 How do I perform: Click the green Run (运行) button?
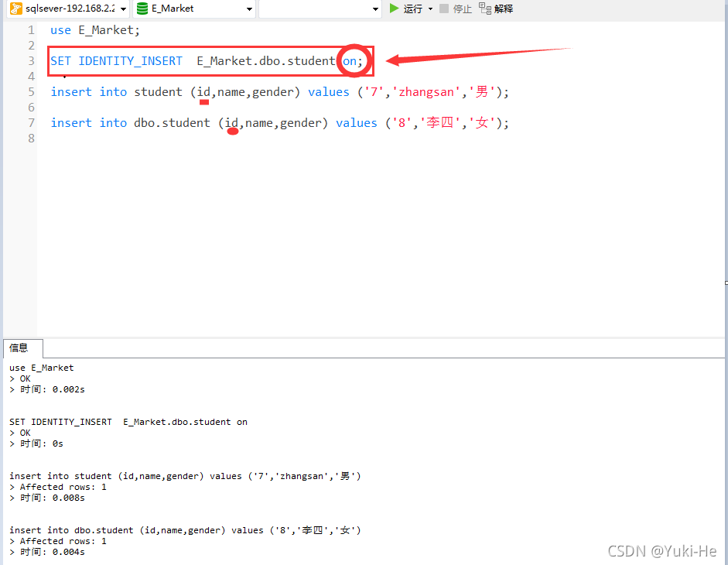[406, 9]
